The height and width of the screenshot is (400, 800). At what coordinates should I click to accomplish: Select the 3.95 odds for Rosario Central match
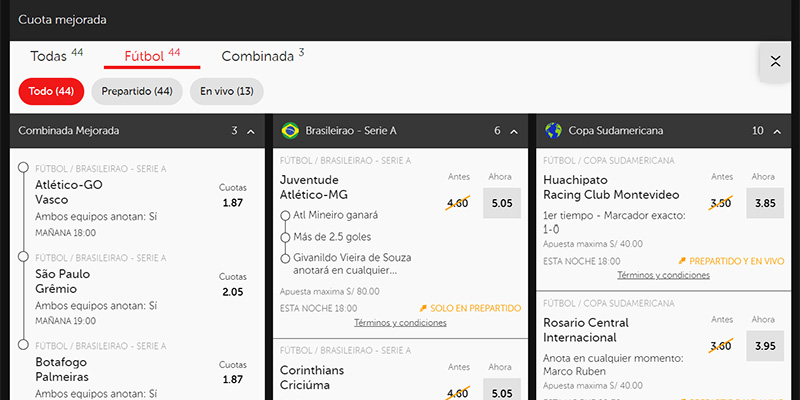coord(765,346)
